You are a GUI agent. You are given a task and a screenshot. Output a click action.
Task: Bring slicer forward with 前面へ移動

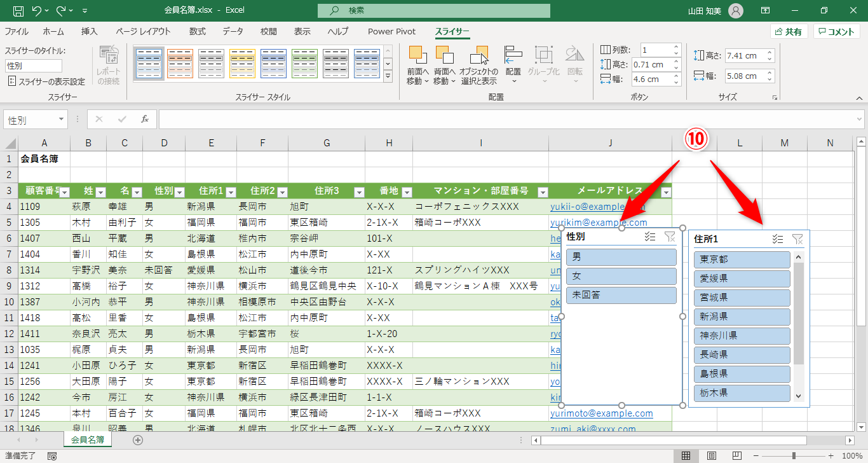coord(418,66)
